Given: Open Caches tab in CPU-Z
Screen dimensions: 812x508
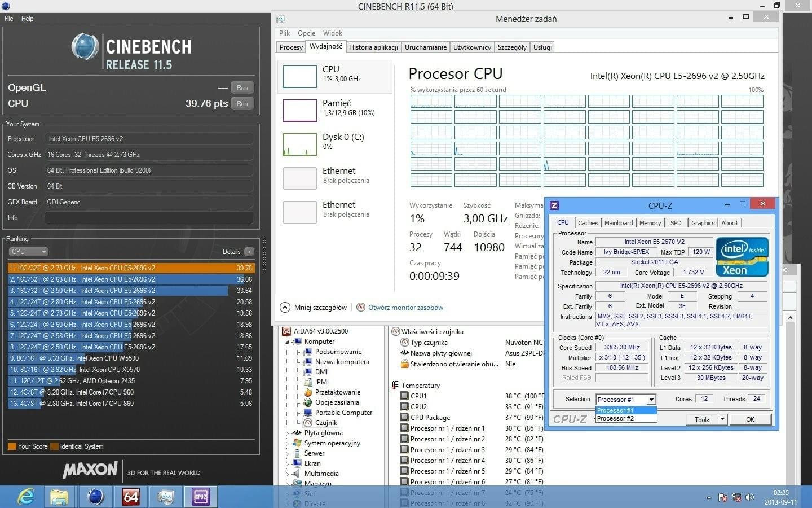Looking at the screenshot, I should tap(588, 223).
